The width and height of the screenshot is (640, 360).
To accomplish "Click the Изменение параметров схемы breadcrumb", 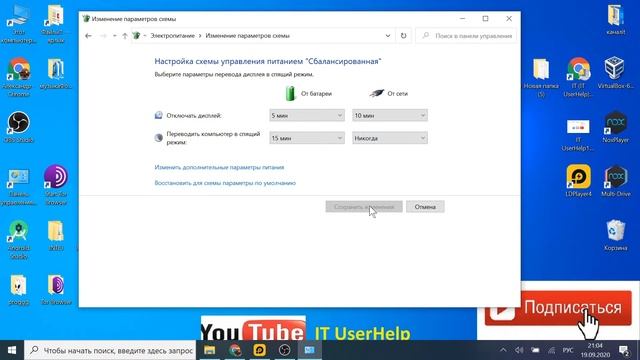I will click(x=247, y=36).
